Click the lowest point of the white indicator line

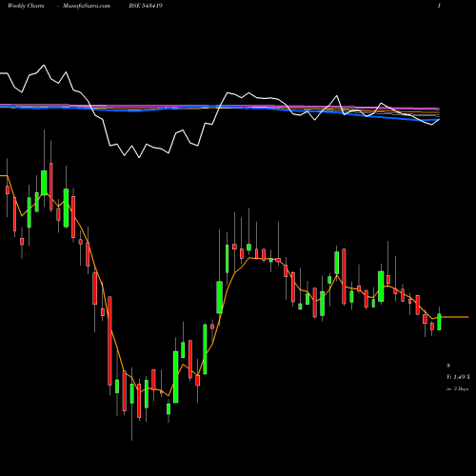click(139, 157)
